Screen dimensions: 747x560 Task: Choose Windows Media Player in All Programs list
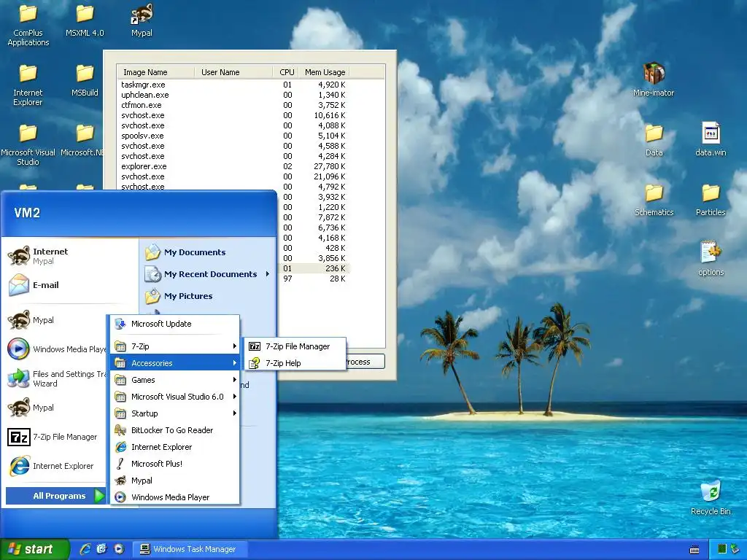[175, 497]
